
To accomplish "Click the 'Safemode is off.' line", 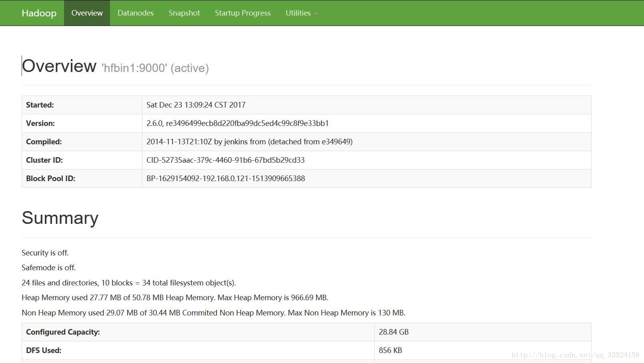I will [x=49, y=267].
